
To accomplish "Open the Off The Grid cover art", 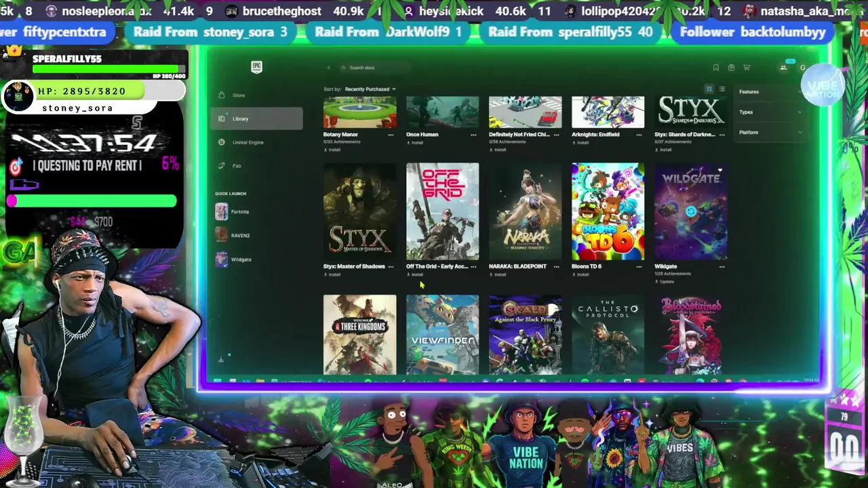I will [x=442, y=211].
